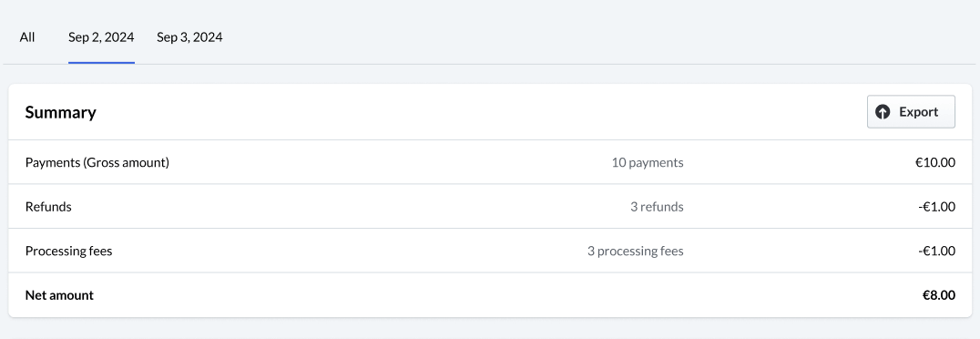Image resolution: width=980 pixels, height=339 pixels.
Task: Select the Processing fees row label
Action: [68, 252]
